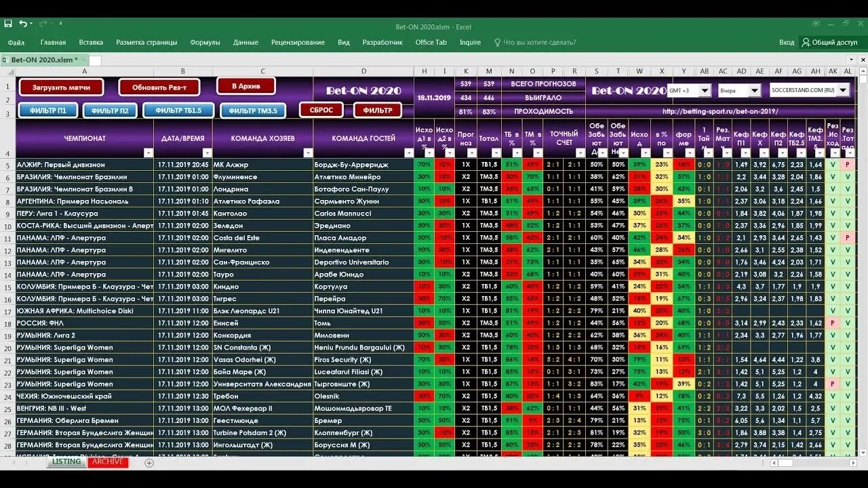Click the red ФИЛЬТР button
This screenshot has height=488, width=868.
tap(378, 110)
